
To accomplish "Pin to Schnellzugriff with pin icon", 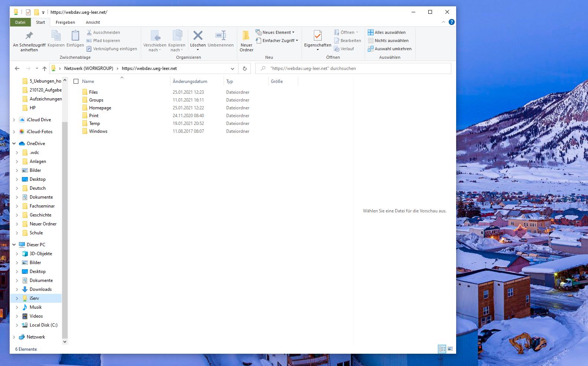I will (29, 36).
